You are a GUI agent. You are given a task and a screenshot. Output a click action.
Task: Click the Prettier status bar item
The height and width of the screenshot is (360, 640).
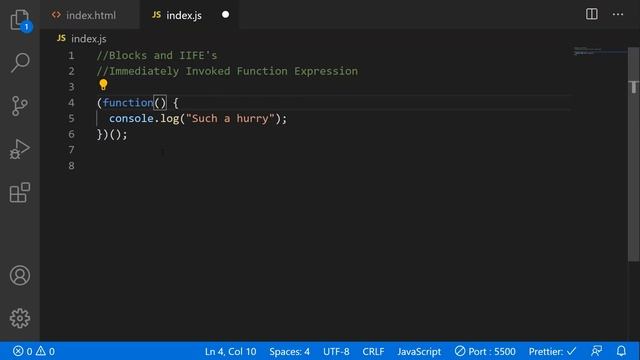553,351
